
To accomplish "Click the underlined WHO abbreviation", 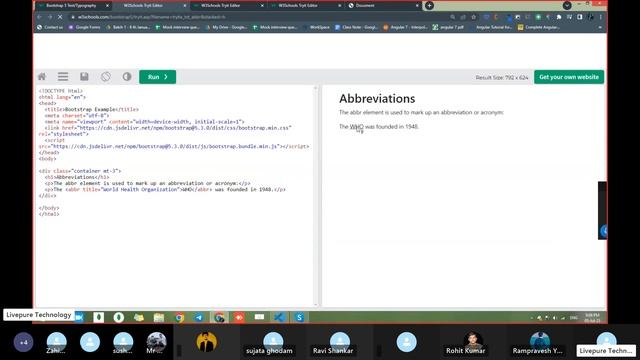I will [x=357, y=127].
